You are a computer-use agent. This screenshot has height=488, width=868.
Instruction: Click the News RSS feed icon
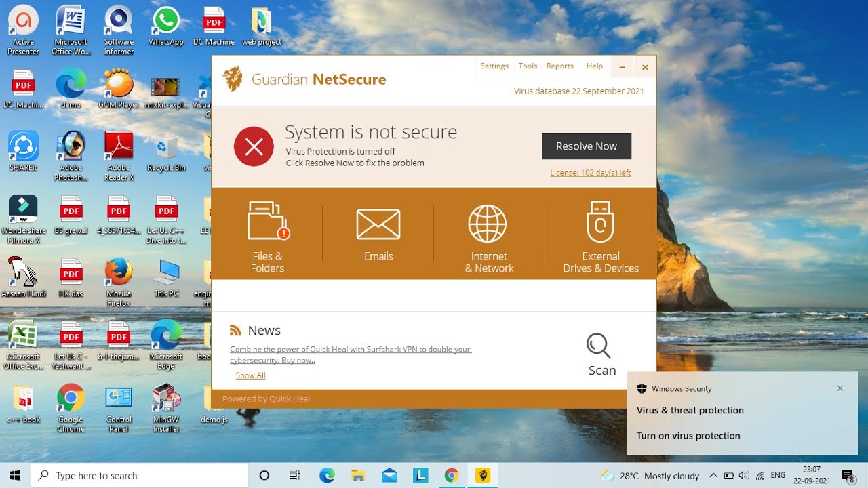[235, 331]
